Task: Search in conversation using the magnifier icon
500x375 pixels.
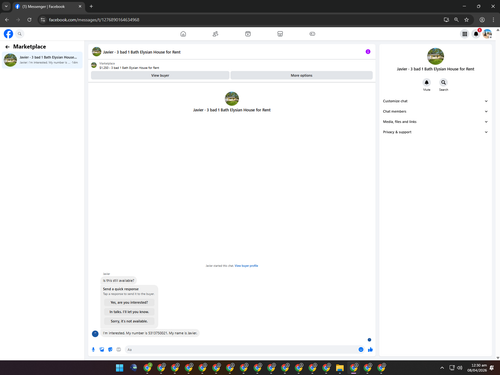Action: point(443,82)
